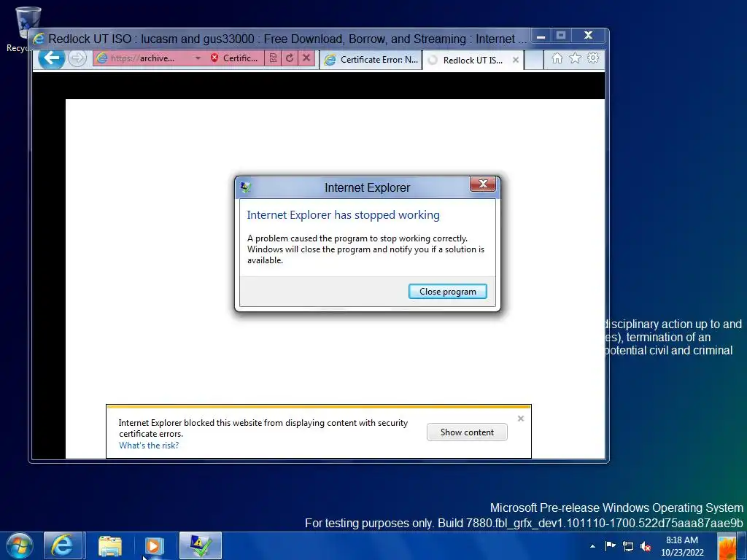747x560 pixels.
Task: Open the network tray icon
Action: pyautogui.click(x=628, y=546)
